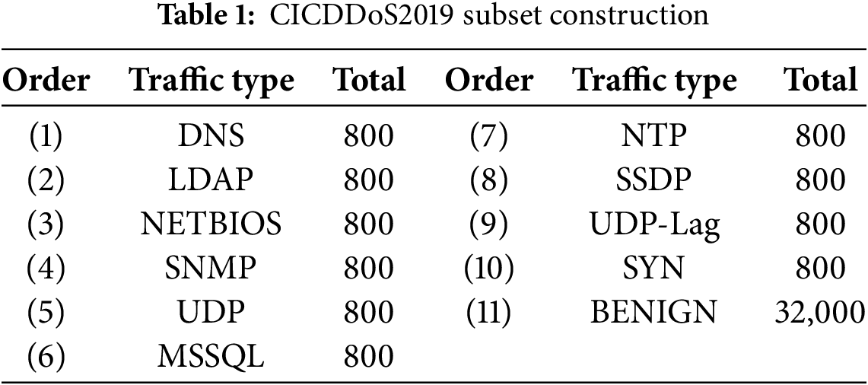Click the NTP traffic type cell
This screenshot has height=385, width=868.
coord(654,137)
